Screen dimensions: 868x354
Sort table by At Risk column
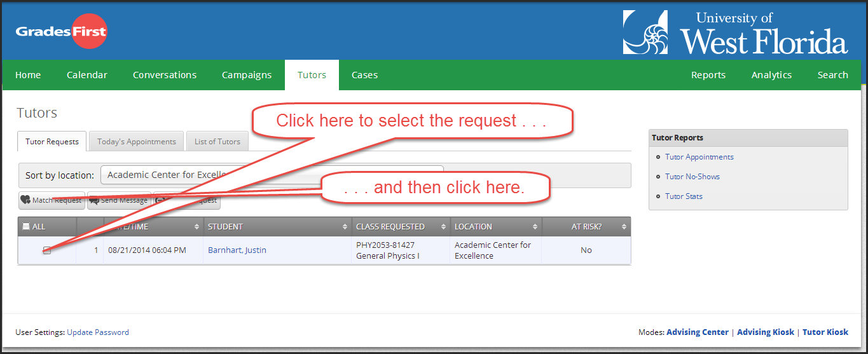tap(586, 226)
